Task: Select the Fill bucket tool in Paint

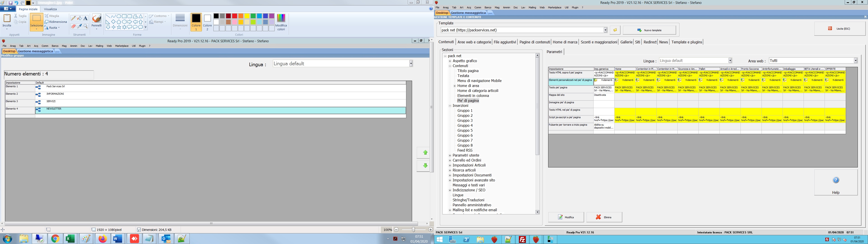Action: click(79, 18)
